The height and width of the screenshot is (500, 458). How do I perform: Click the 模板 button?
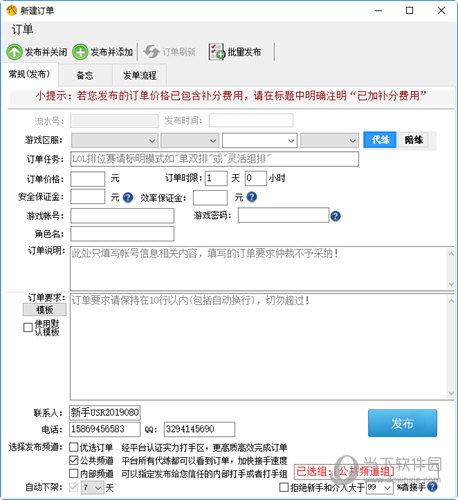45,310
